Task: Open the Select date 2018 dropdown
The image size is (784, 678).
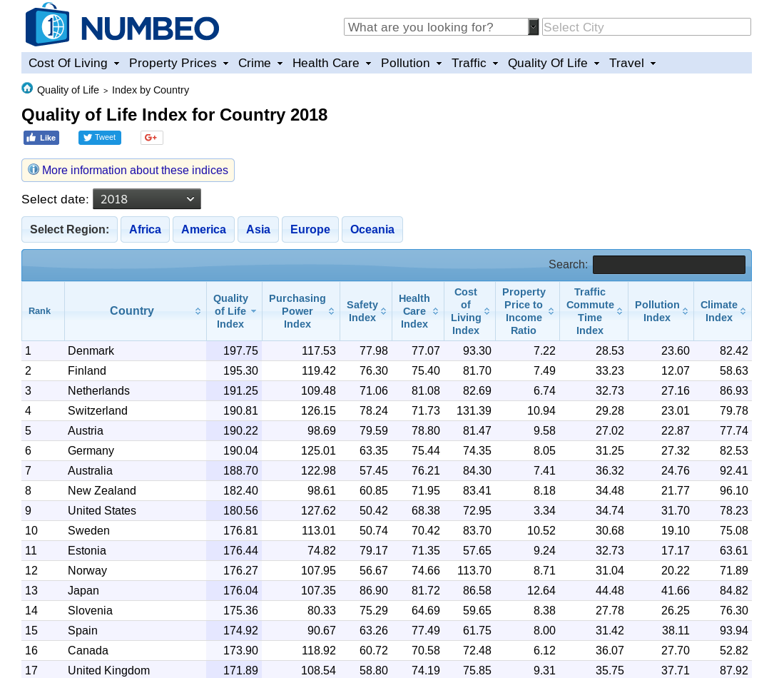Action: point(147,199)
